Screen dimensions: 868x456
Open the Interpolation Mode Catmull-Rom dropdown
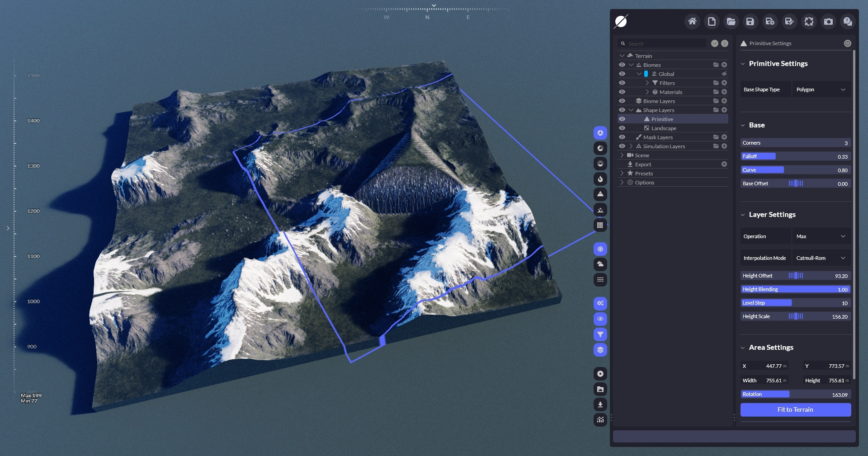[821, 258]
